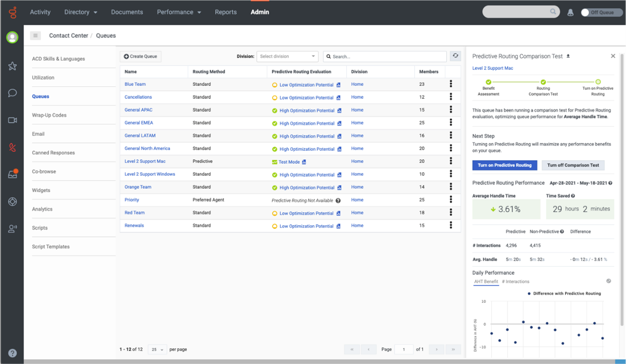This screenshot has height=364, width=626.
Task: Open the help question-mark icon
Action: 12,353
